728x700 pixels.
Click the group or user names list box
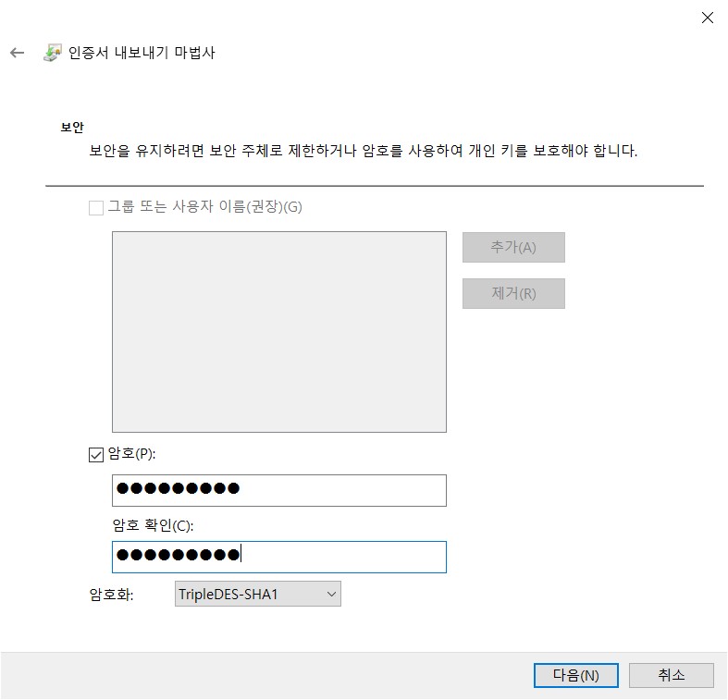coord(279,332)
